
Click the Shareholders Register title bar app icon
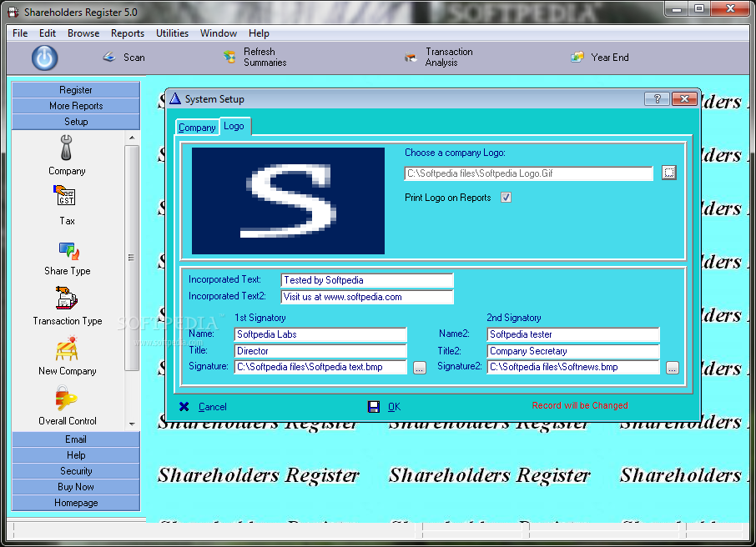pos(13,12)
